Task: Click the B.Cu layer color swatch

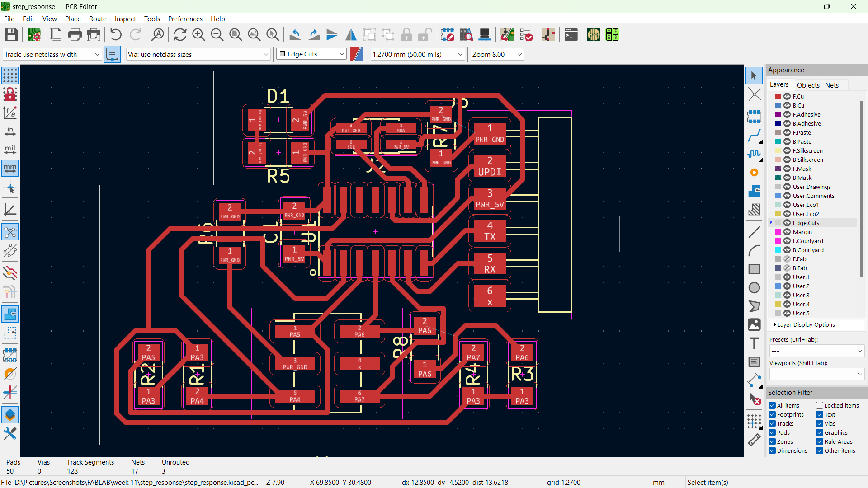Action: pos(778,105)
